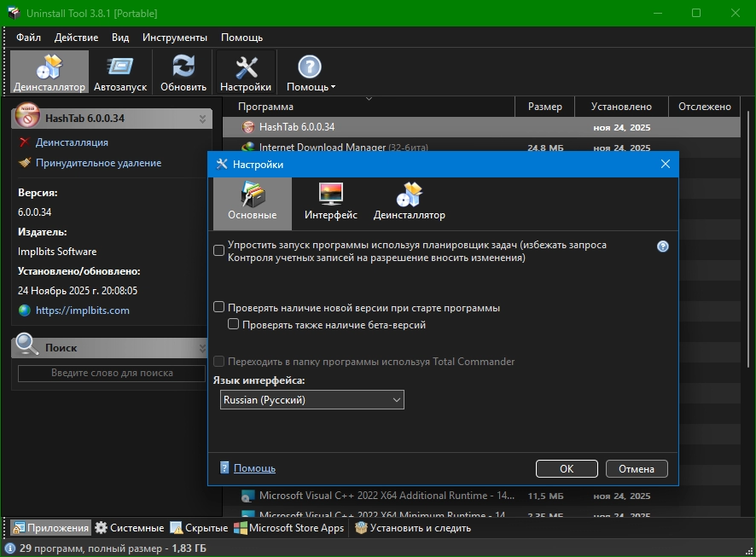Enable the task scheduler launch checkbox
This screenshot has height=557, width=756.
pos(219,251)
